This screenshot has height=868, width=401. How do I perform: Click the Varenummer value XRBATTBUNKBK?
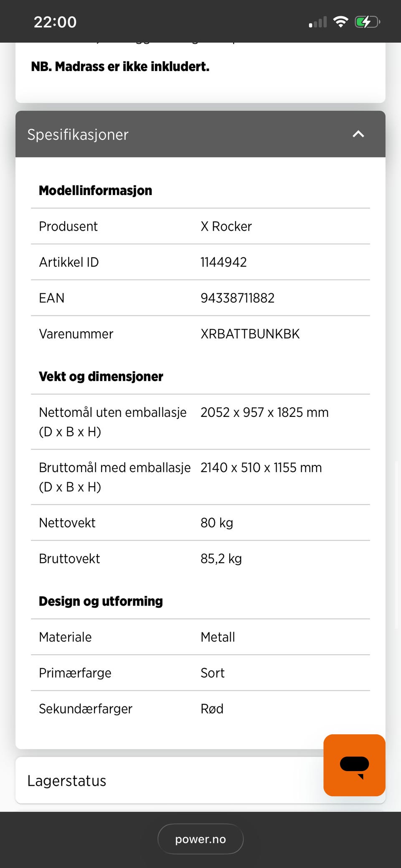[x=250, y=334]
